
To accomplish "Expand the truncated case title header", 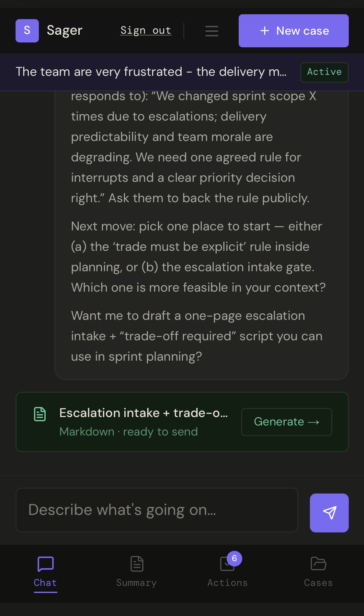I will (x=151, y=72).
